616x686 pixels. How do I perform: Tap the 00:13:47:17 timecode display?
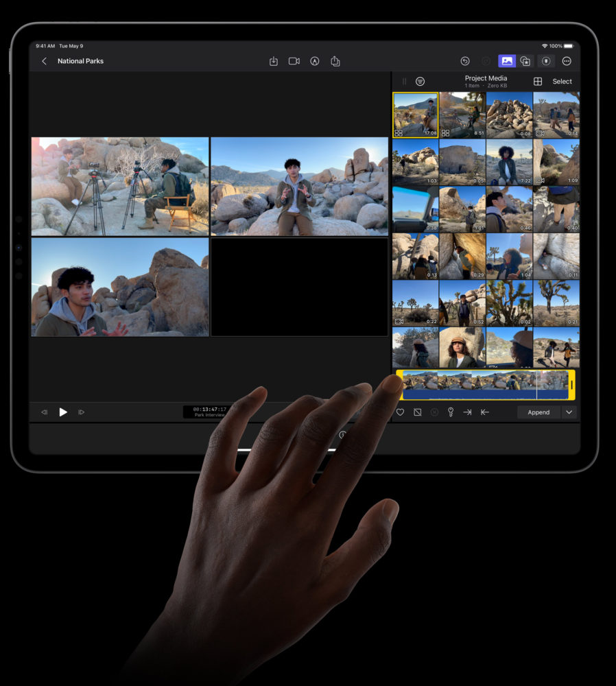tap(209, 409)
